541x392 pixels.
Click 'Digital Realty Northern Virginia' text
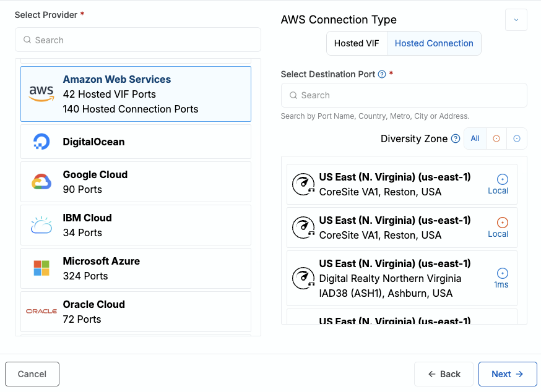tap(390, 279)
